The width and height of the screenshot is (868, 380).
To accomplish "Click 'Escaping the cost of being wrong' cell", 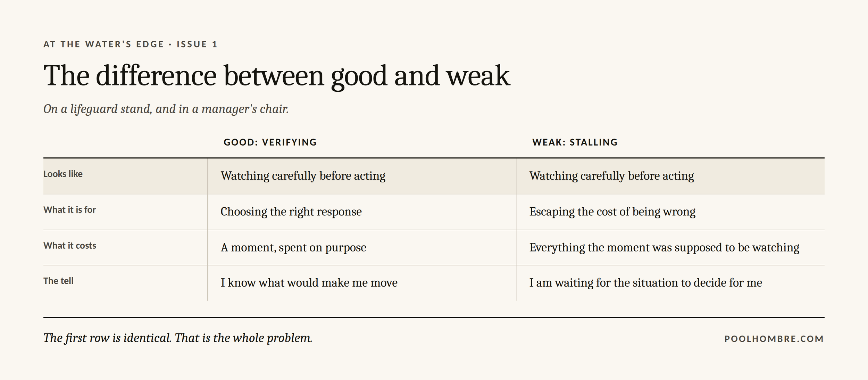I will coord(612,212).
